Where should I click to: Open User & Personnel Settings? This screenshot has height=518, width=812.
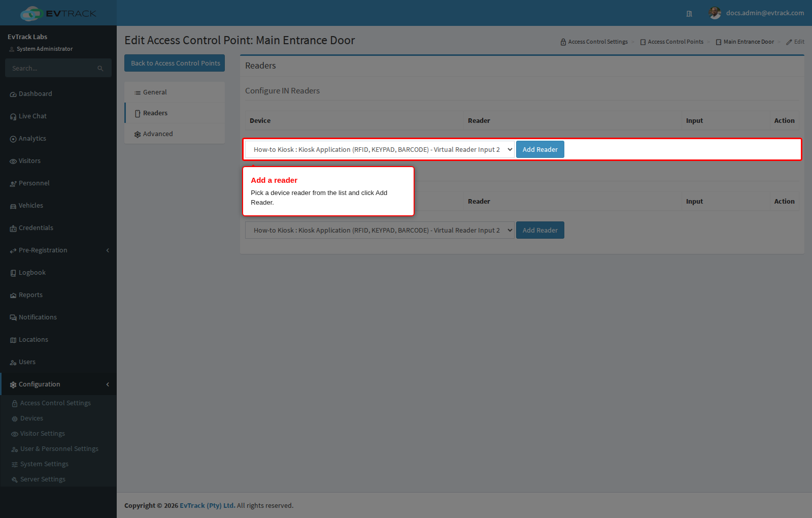click(58, 449)
